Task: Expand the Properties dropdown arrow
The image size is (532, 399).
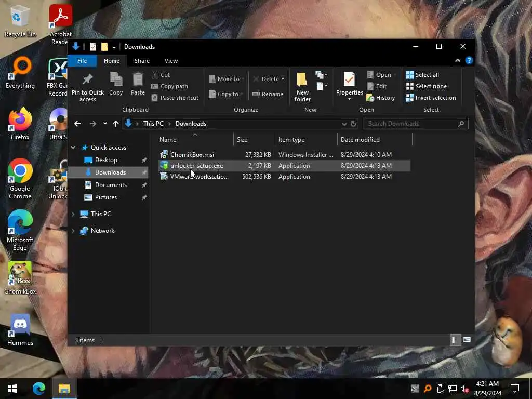Action: pos(349,99)
